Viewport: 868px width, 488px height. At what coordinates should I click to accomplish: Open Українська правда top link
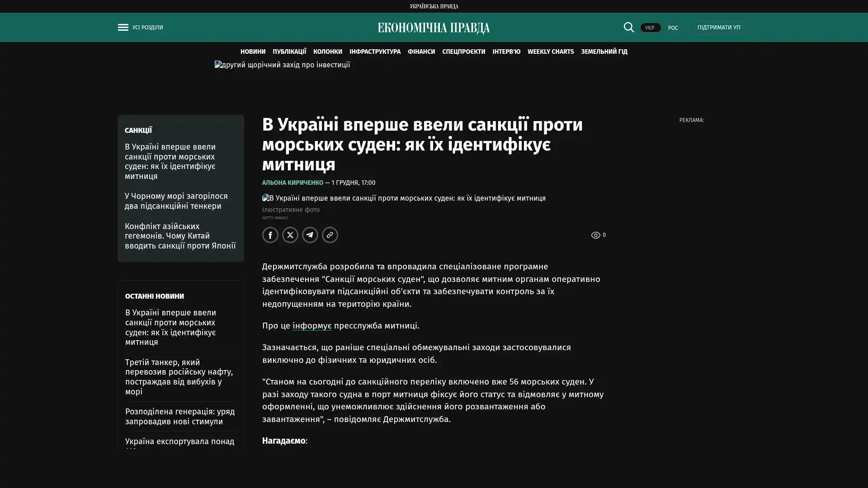pyautogui.click(x=434, y=6)
